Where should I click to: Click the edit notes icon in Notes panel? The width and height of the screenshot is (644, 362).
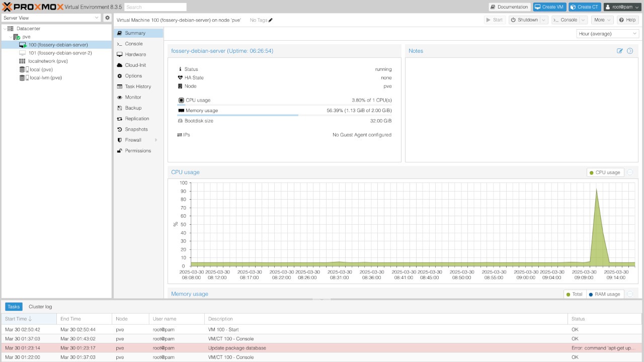[620, 51]
